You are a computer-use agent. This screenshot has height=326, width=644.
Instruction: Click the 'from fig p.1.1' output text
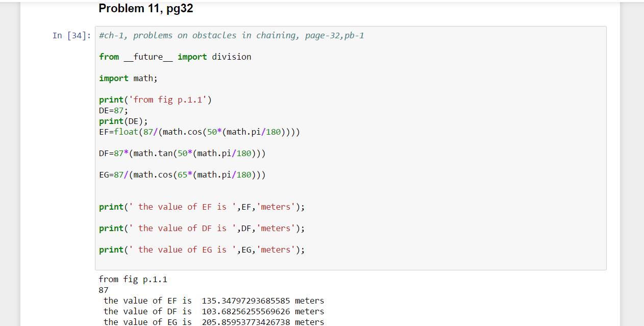point(133,280)
